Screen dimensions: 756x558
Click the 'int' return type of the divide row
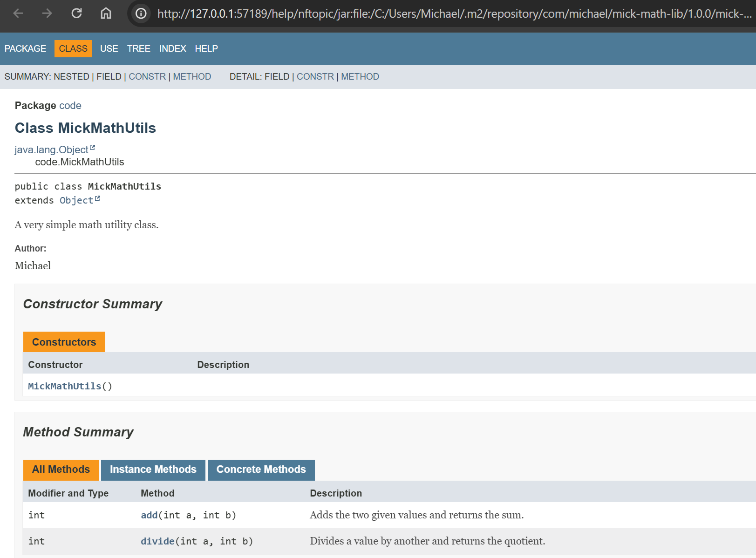click(x=36, y=541)
